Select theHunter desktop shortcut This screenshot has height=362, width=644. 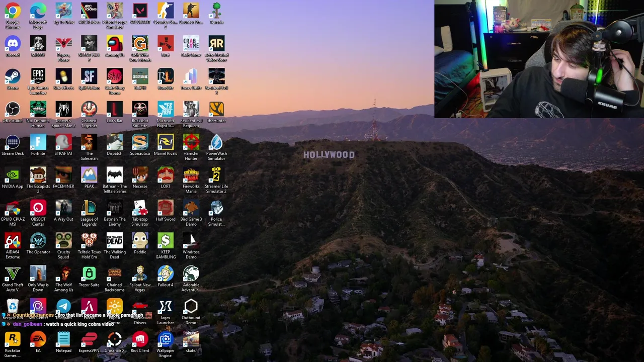point(216,109)
